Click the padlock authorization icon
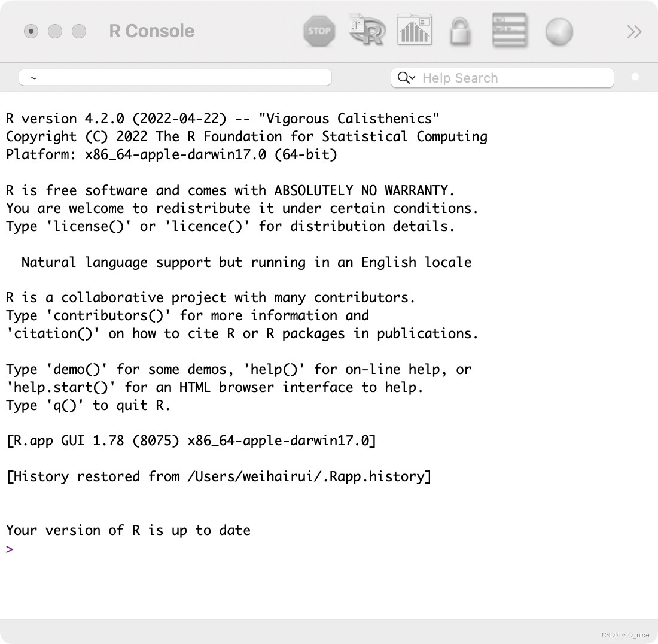 [460, 31]
